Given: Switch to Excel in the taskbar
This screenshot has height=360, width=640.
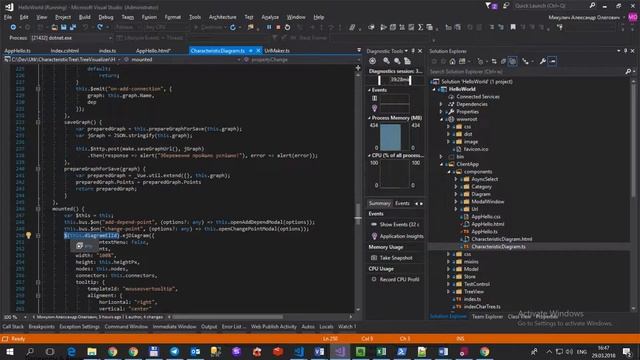Looking at the screenshot, I should [381, 351].
